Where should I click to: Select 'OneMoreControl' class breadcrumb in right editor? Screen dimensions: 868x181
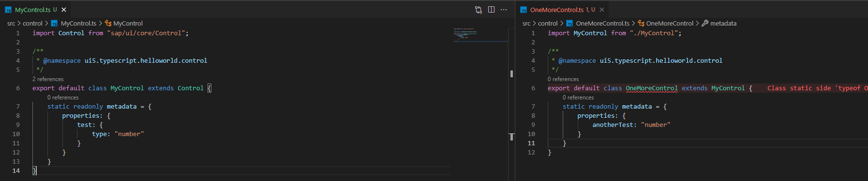coord(670,23)
